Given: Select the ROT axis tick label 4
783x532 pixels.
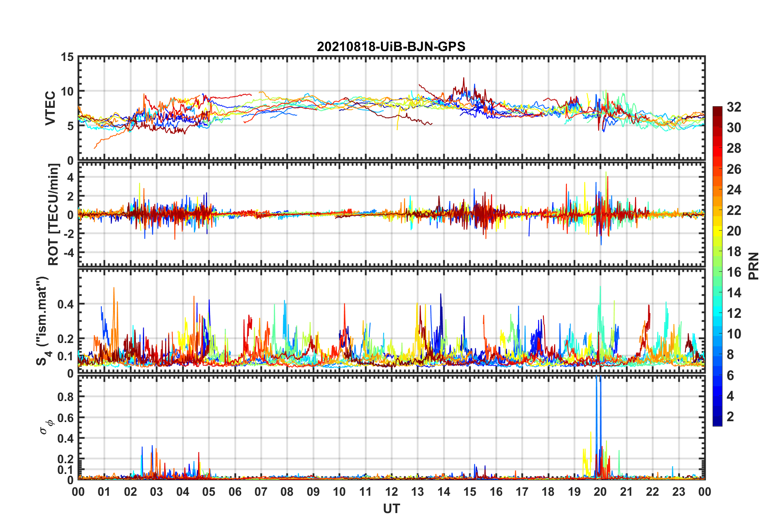Looking at the screenshot, I should 71,177.
